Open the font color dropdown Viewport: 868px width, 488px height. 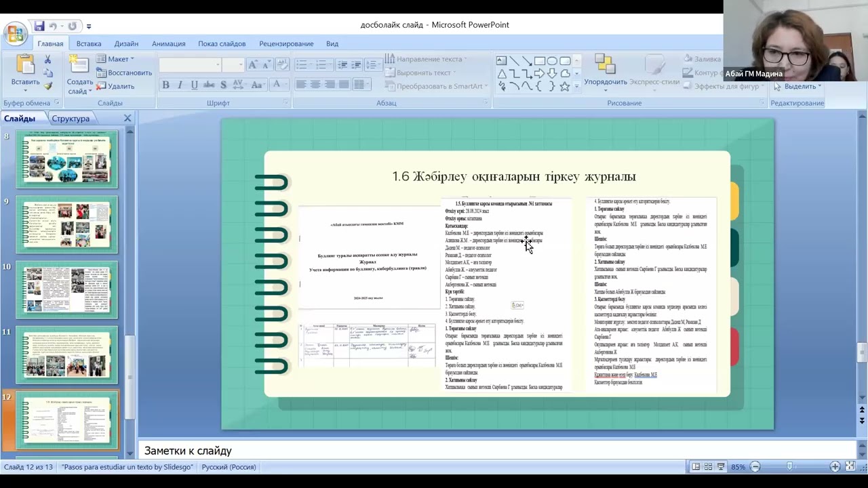[279, 85]
